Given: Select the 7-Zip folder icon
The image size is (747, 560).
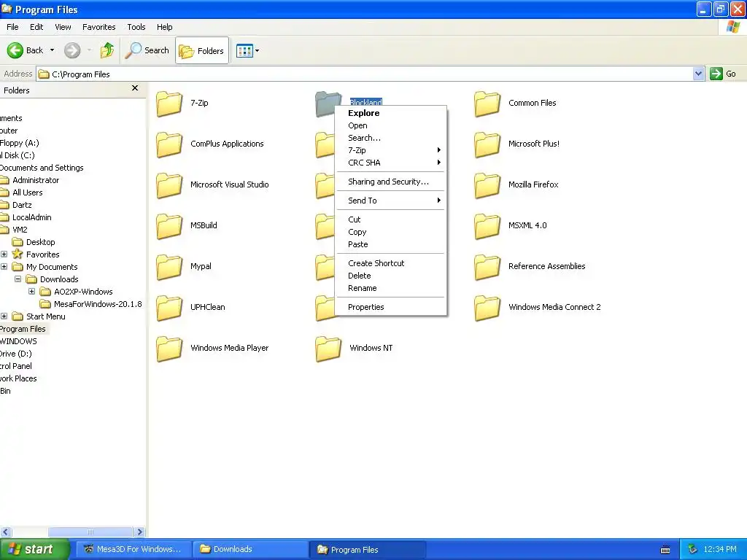Looking at the screenshot, I should pyautogui.click(x=169, y=104).
